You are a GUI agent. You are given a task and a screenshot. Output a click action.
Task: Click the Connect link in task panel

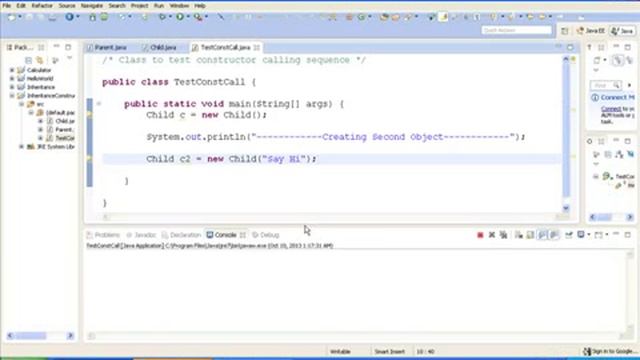pos(611,109)
